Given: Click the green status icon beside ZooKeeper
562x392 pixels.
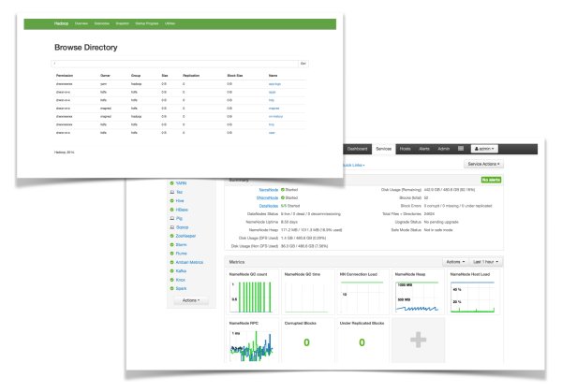Looking at the screenshot, I should click(x=171, y=236).
